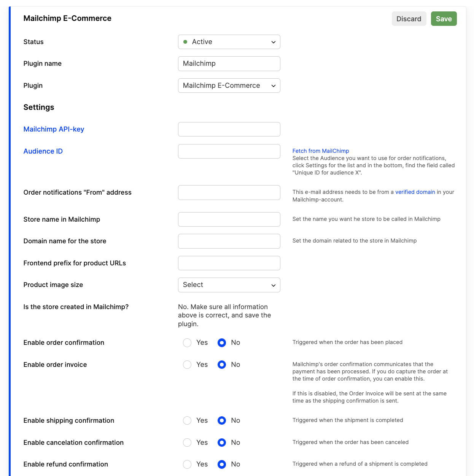Viewport: 474px width, 476px height.
Task: Enable order confirmation by selecting Yes
Action: click(x=187, y=343)
